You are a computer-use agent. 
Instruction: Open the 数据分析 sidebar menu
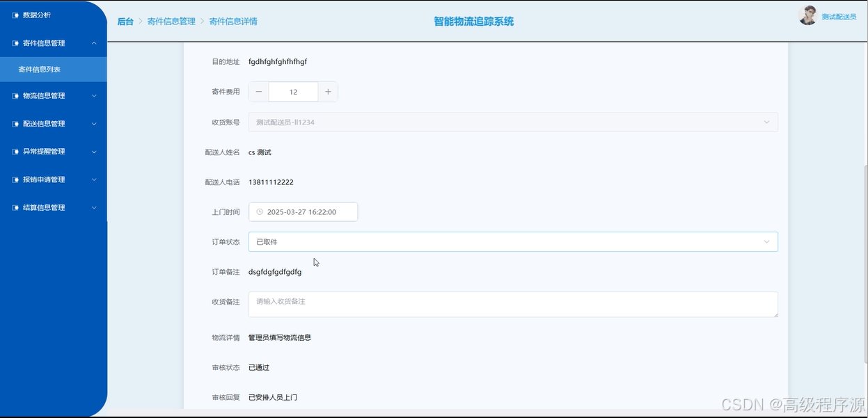click(x=53, y=15)
